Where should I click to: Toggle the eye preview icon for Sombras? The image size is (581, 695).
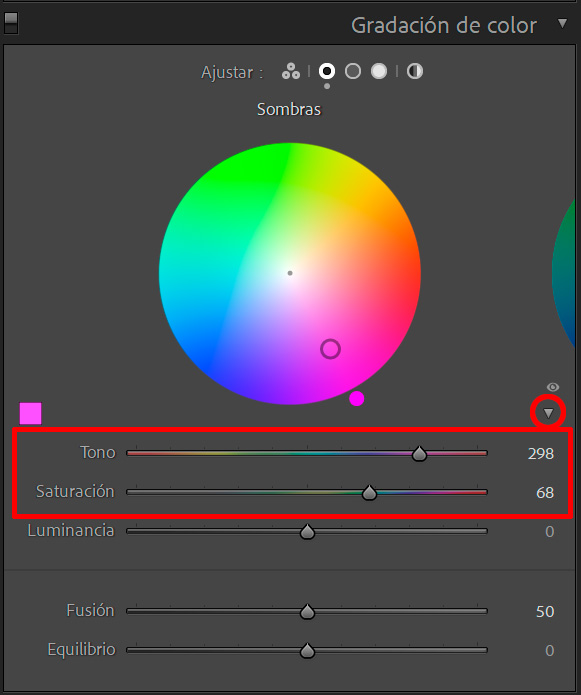pyautogui.click(x=553, y=387)
